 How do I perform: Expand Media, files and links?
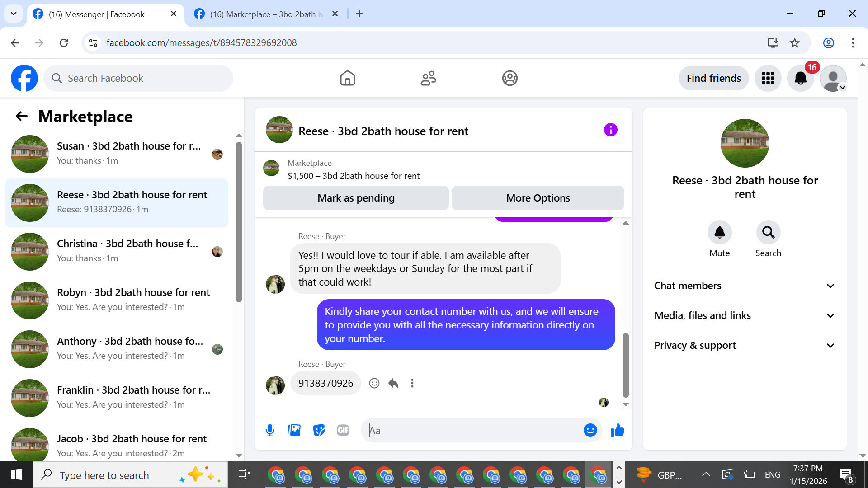coord(745,316)
